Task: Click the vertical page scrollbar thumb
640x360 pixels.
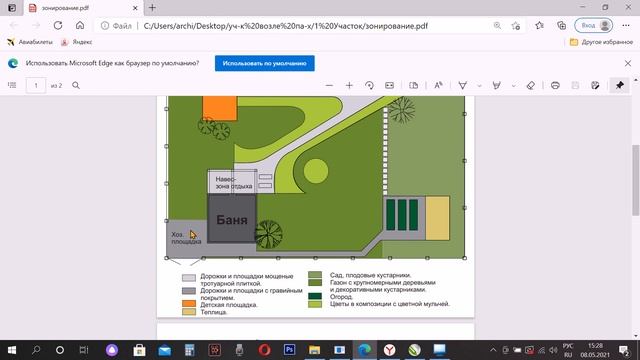Action: (x=636, y=180)
